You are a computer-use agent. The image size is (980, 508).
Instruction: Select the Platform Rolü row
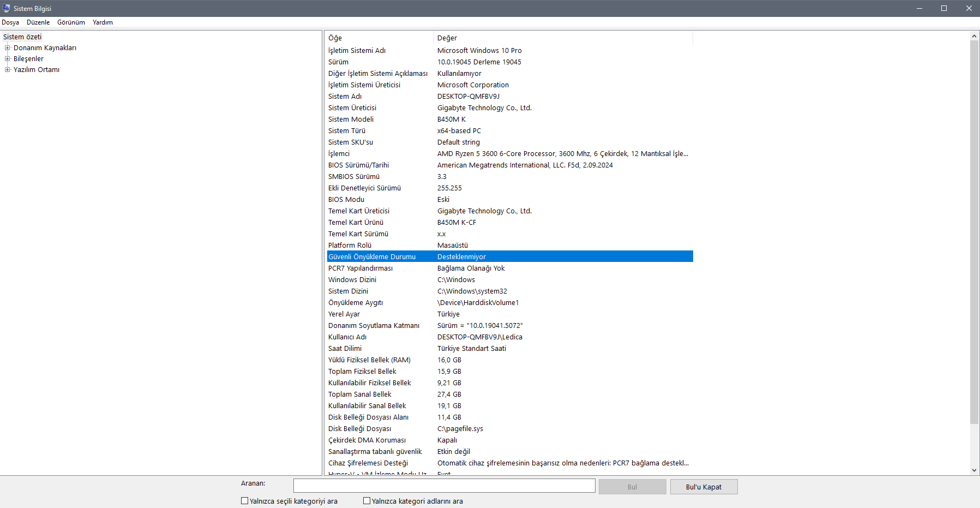click(510, 246)
